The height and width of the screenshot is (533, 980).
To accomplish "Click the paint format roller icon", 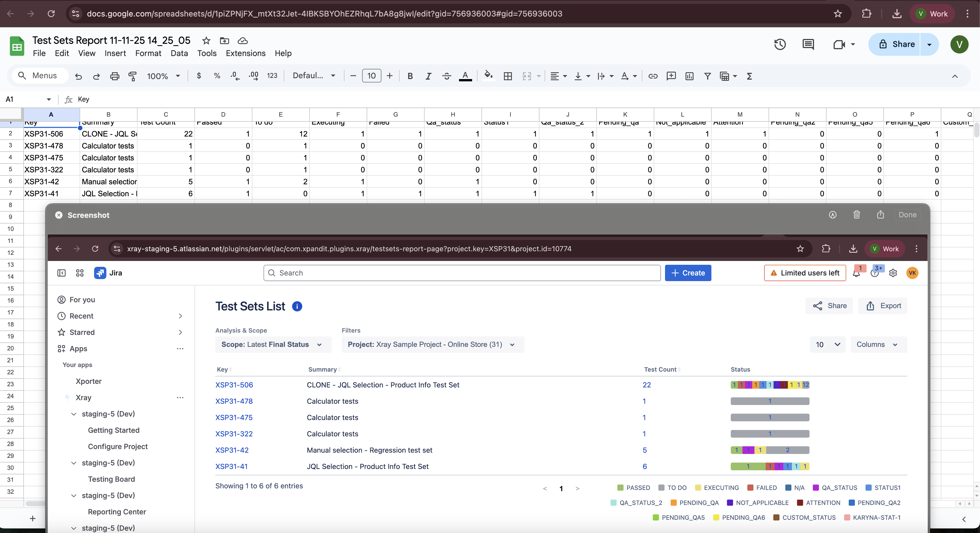I will click(x=132, y=76).
